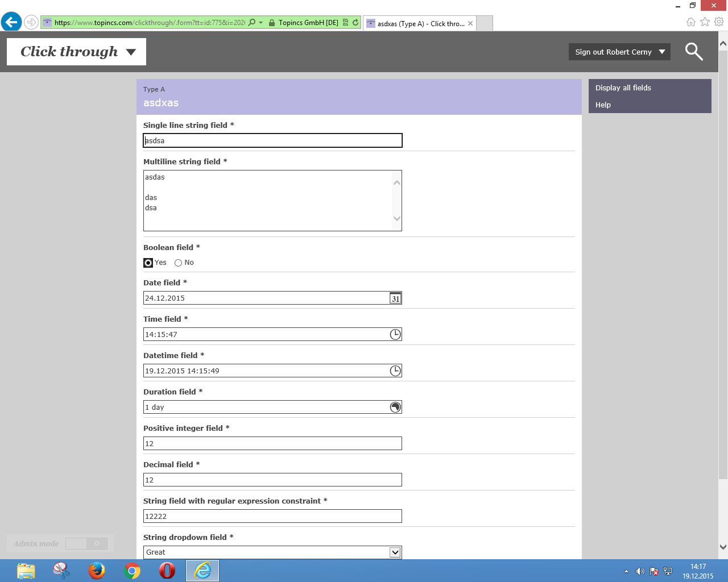The image size is (728, 582).
Task: Refresh the page using the reload icon
Action: (x=355, y=23)
